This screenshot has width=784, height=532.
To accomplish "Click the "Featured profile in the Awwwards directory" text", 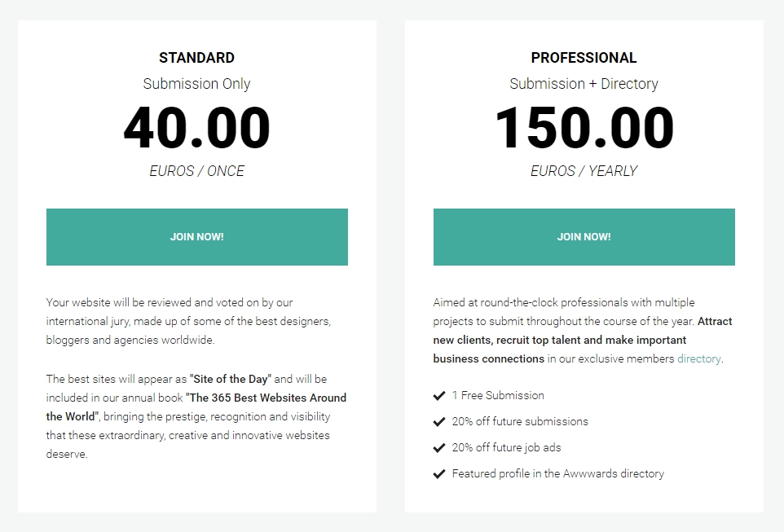I will (x=557, y=474).
